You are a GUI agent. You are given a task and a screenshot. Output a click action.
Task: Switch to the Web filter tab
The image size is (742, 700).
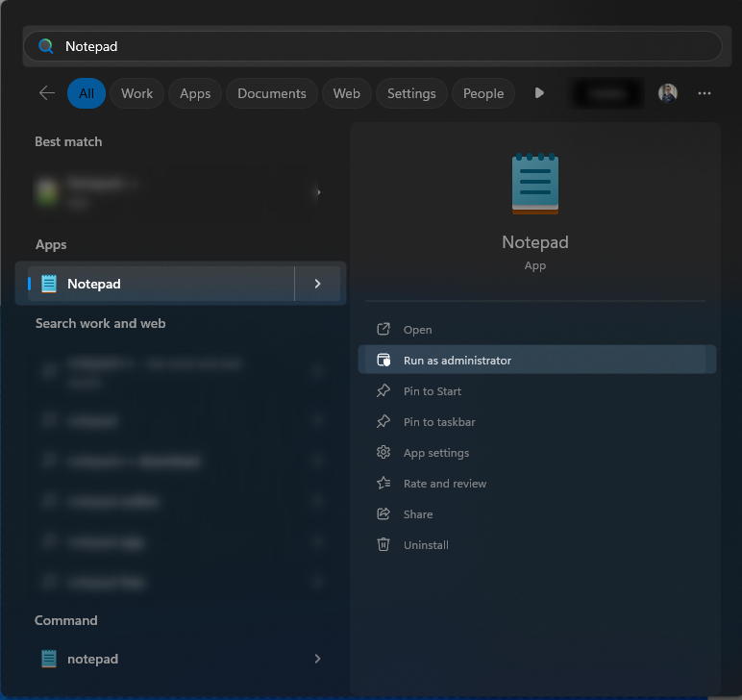point(346,93)
